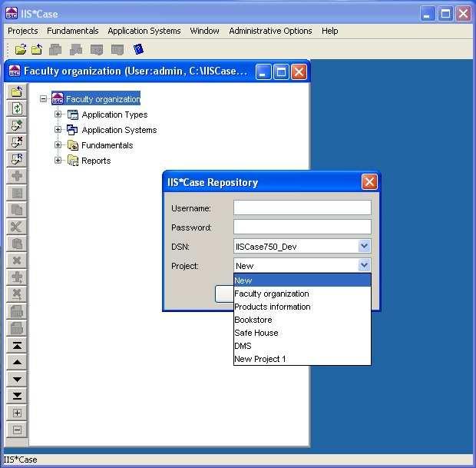Toggle the Project dropdown arrow
Image resolution: width=476 pixels, height=468 pixels.
click(364, 265)
